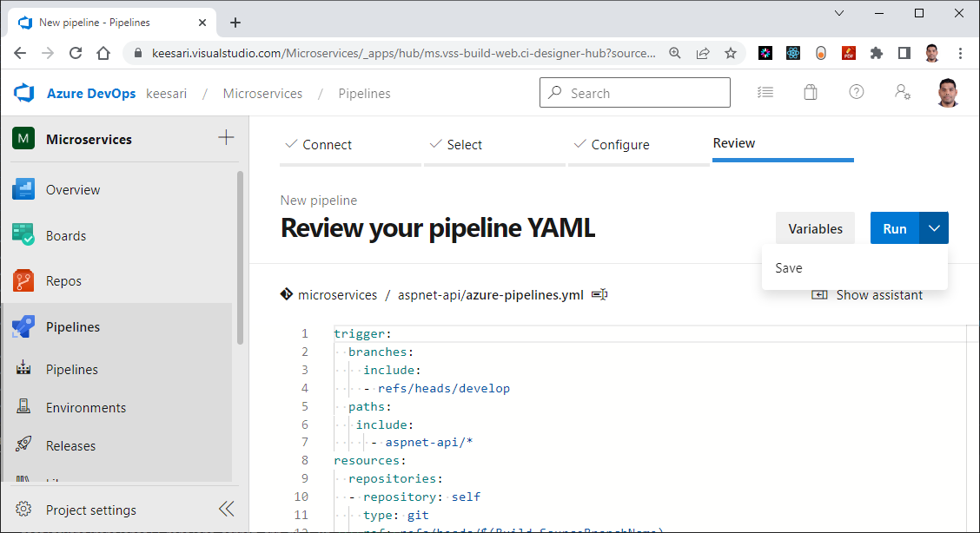The height and width of the screenshot is (533, 980).
Task: Click the Microservices project name
Action: [x=89, y=139]
